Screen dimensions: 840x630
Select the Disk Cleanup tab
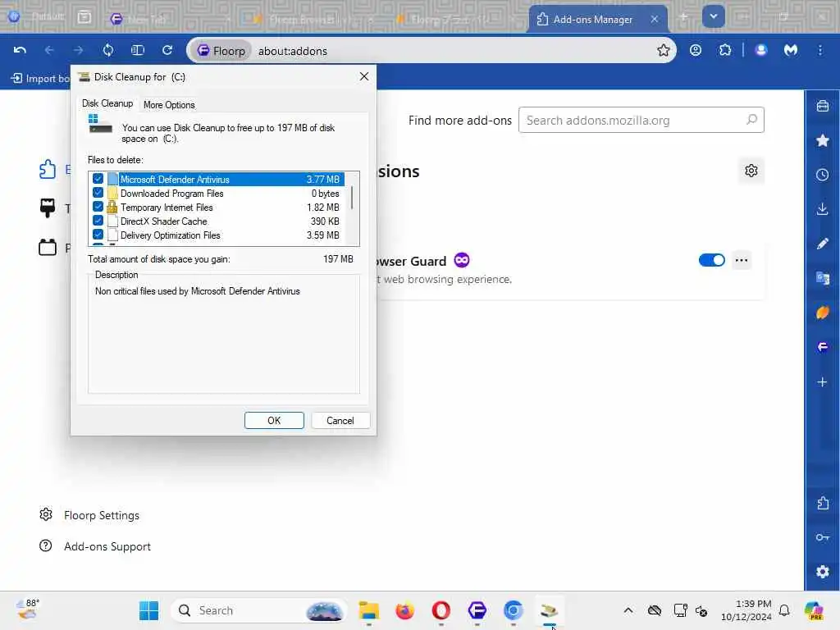(x=107, y=103)
